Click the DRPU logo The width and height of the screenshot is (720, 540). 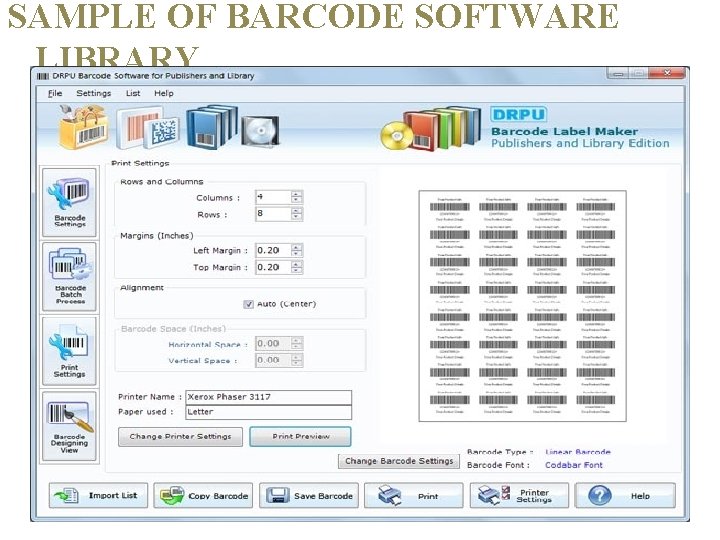pos(518,114)
